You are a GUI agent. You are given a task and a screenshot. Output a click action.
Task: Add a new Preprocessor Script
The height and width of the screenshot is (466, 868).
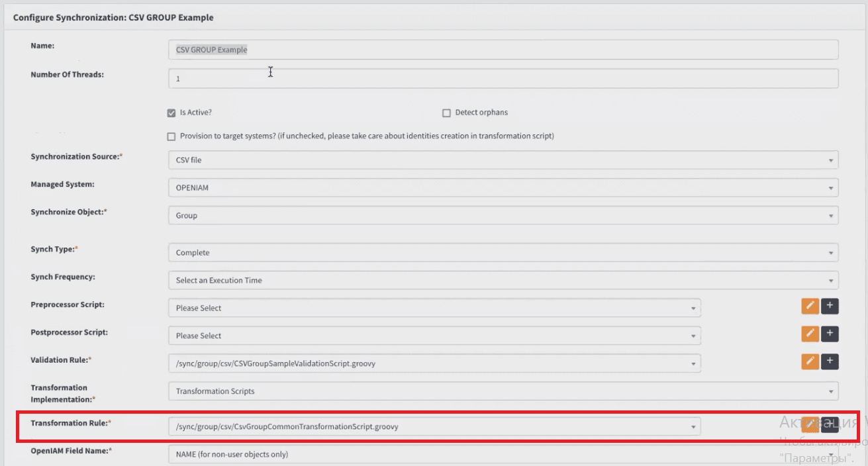click(x=830, y=306)
